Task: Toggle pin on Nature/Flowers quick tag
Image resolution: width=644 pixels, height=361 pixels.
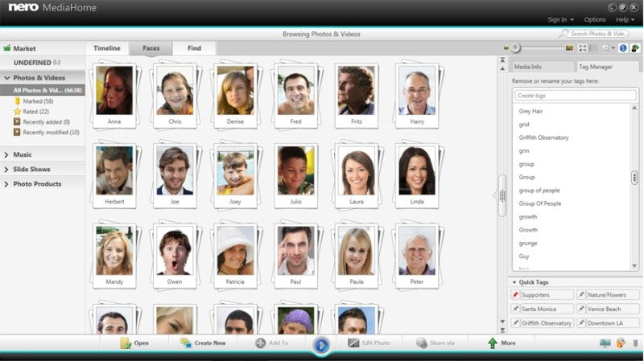Action: point(581,294)
